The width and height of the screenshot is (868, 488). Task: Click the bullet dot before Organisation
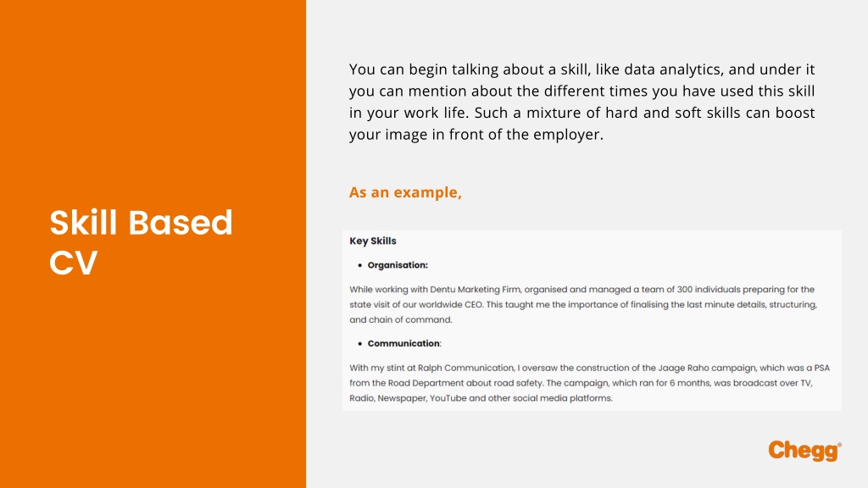pyautogui.click(x=359, y=265)
